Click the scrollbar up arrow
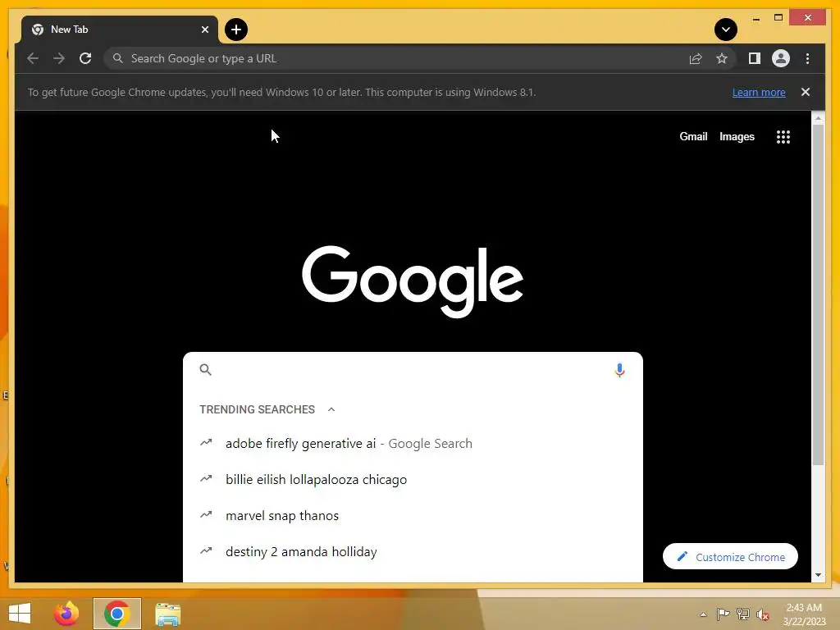The width and height of the screenshot is (840, 630). (818, 118)
